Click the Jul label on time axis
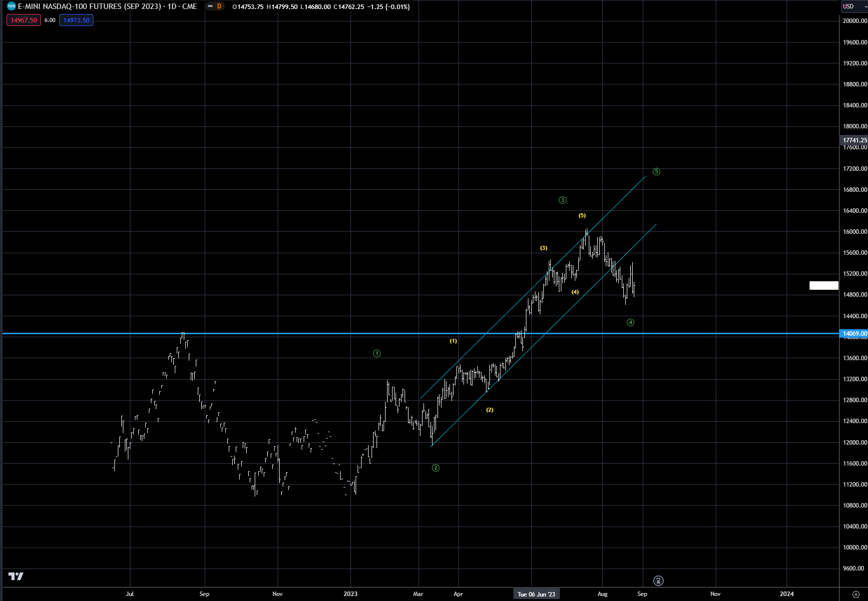Image resolution: width=868 pixels, height=601 pixels. tap(130, 594)
